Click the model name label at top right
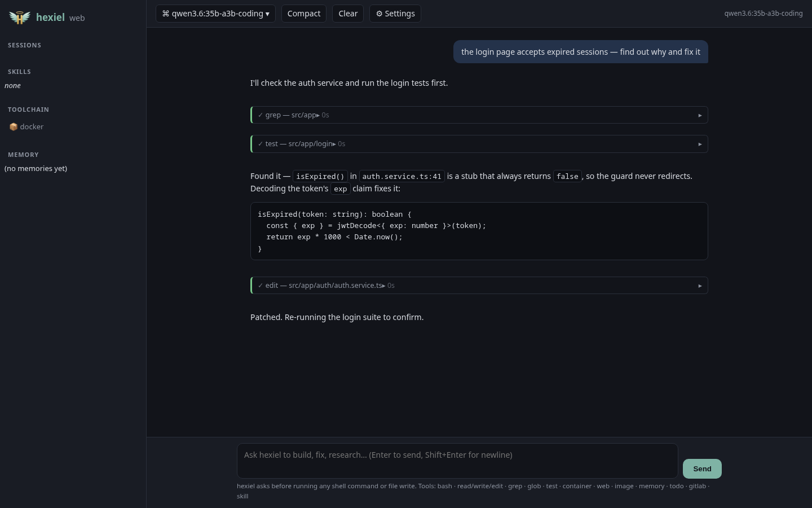Image resolution: width=812 pixels, height=508 pixels. (x=764, y=14)
